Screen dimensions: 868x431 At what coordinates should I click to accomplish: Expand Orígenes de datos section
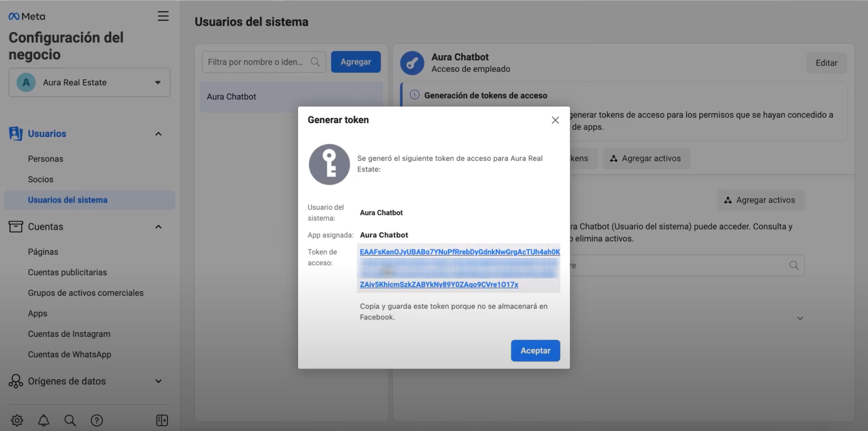coord(158,381)
